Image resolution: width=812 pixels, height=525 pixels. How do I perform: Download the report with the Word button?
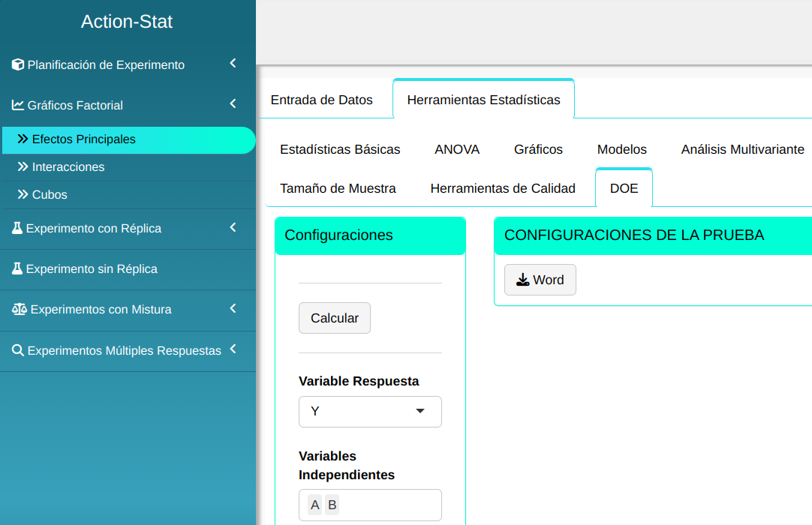[x=540, y=280]
